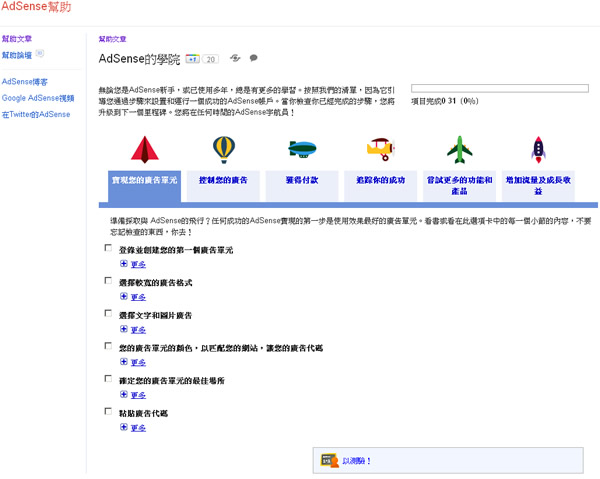Click the green blimp icon
Viewport: 600px width, 479px height.
click(302, 149)
